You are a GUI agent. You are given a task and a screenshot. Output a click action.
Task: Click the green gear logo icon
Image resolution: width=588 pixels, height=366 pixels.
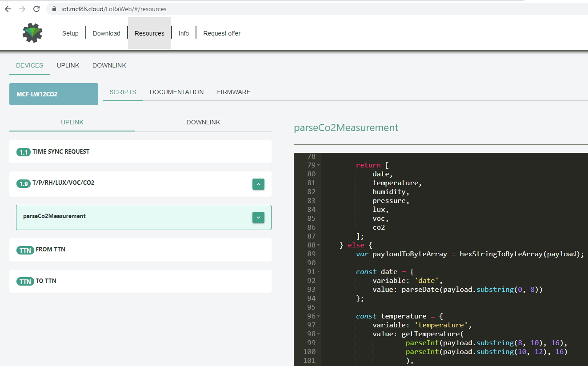coord(32,33)
